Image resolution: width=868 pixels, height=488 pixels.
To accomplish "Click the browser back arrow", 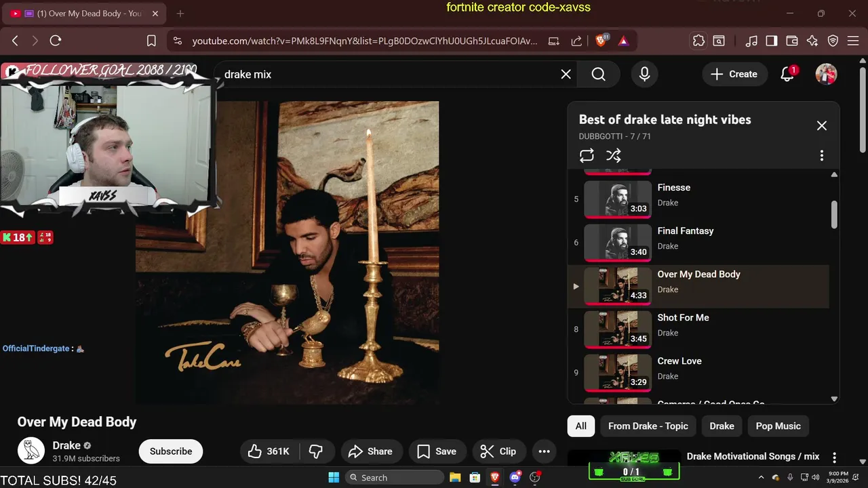I will point(15,41).
